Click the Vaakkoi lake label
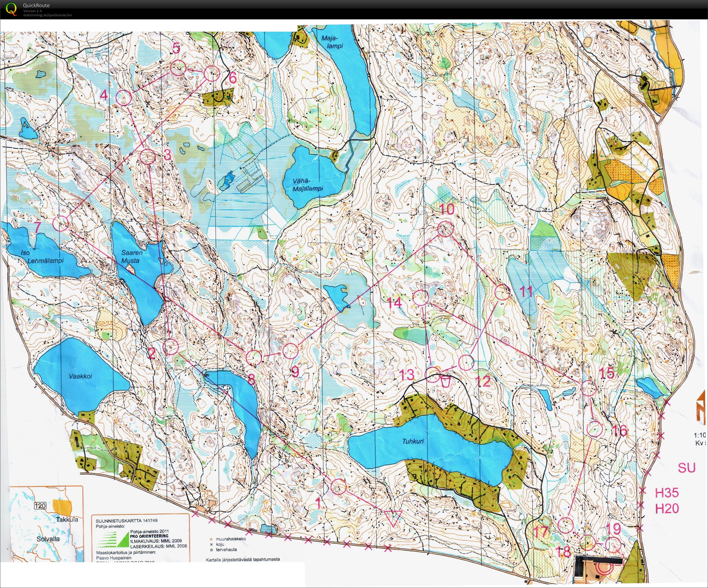This screenshot has height=588, width=708. click(x=80, y=376)
